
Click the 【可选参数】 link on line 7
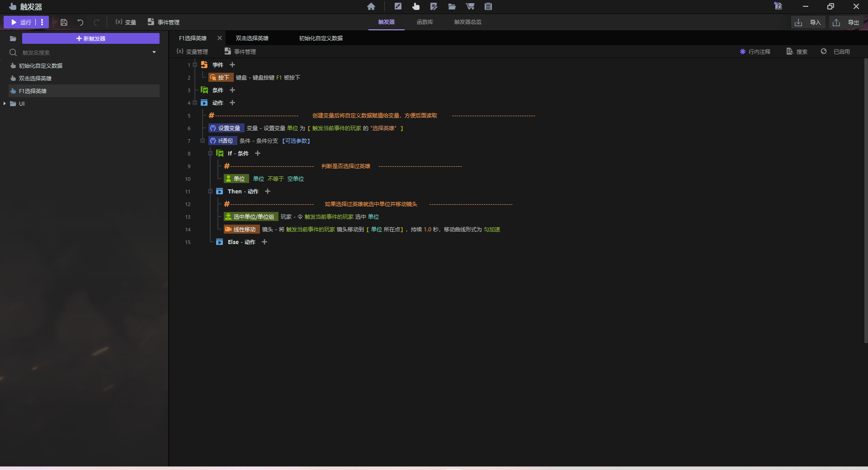coord(297,141)
